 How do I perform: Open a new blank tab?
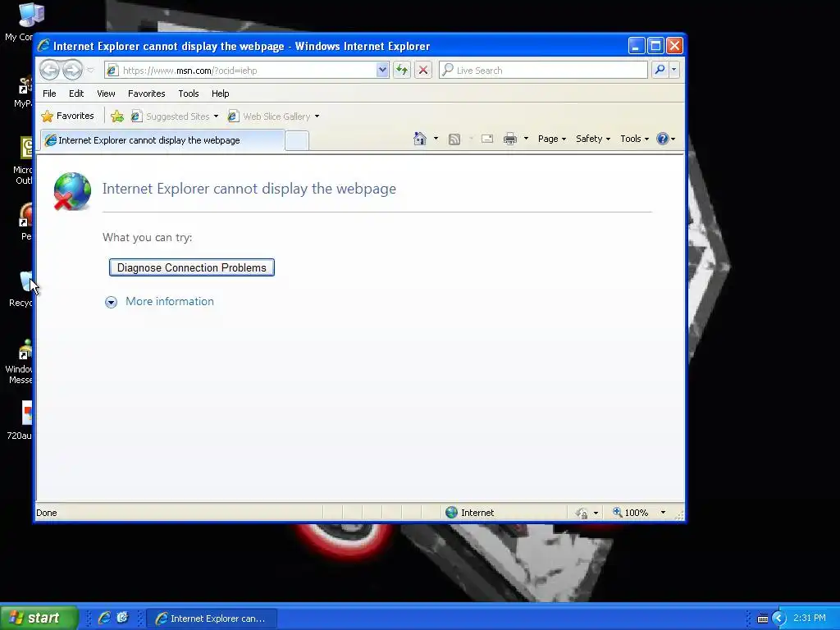(297, 141)
